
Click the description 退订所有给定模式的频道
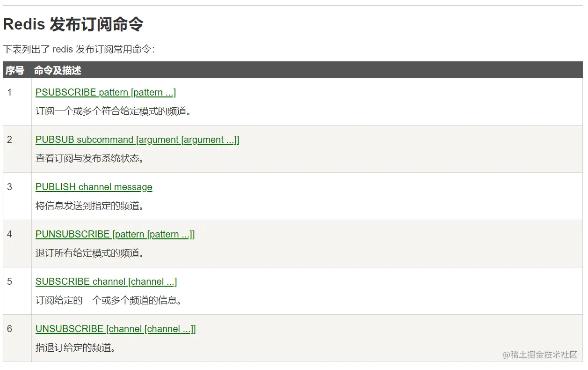[90, 253]
